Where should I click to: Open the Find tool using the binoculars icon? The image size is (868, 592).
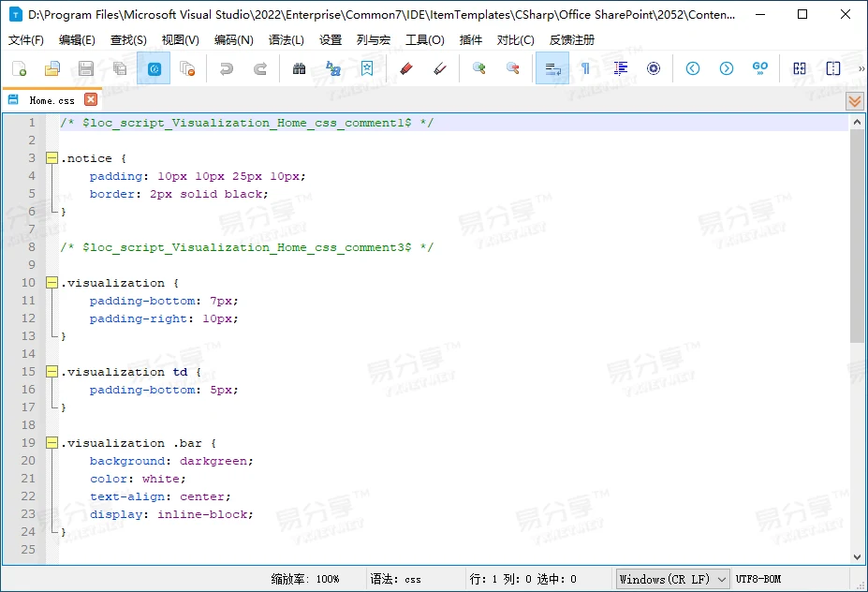299,68
